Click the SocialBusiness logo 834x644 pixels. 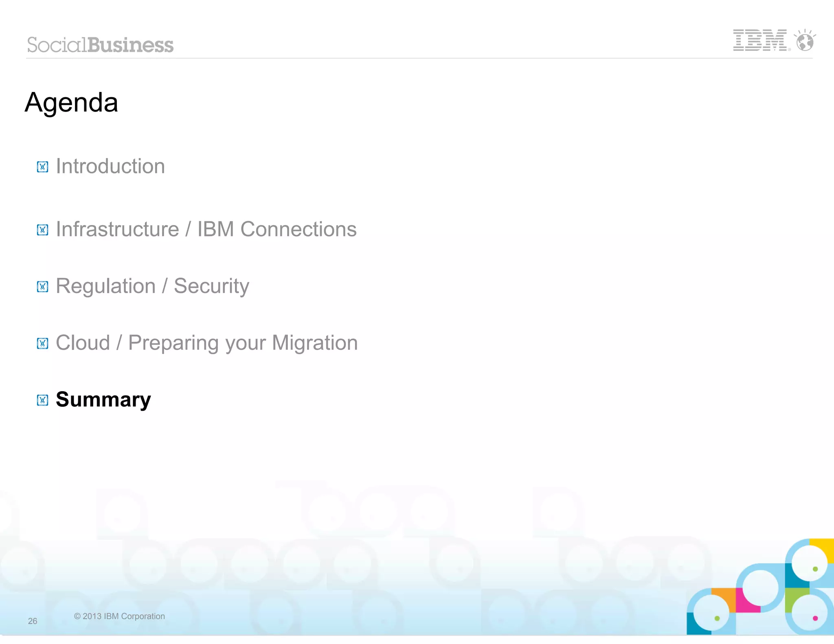point(100,45)
